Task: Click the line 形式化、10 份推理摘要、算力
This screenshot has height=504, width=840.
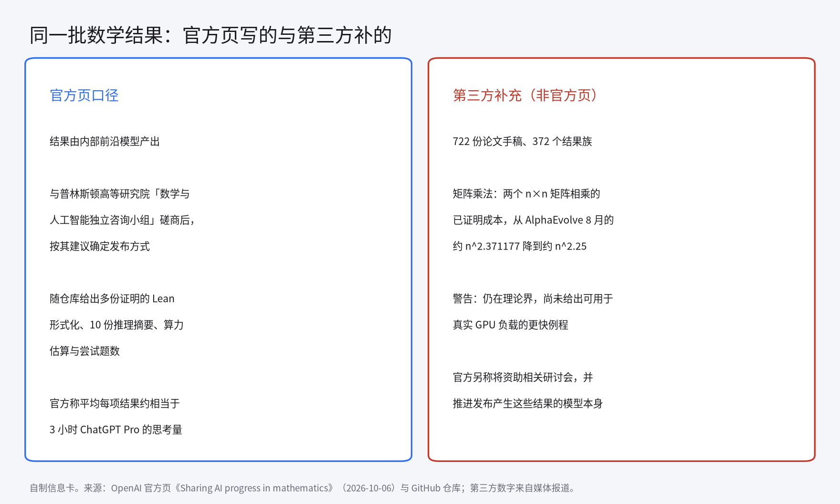Action: (x=116, y=325)
